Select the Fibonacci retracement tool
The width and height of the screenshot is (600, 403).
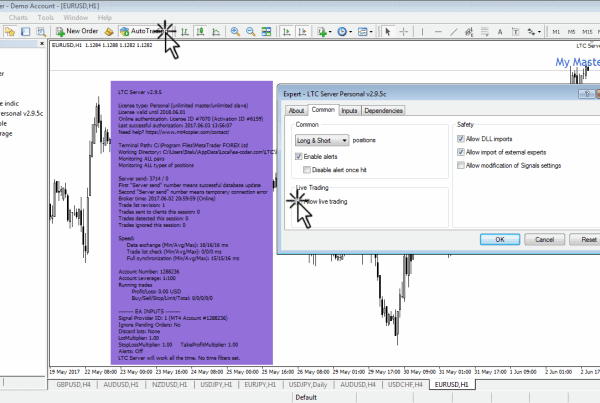(x=484, y=32)
